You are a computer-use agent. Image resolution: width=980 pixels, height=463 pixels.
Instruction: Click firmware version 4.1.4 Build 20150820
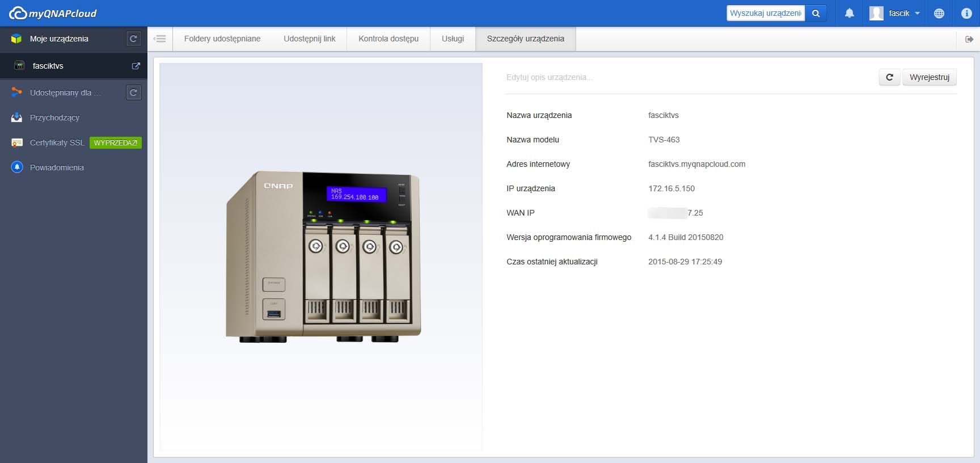686,237
